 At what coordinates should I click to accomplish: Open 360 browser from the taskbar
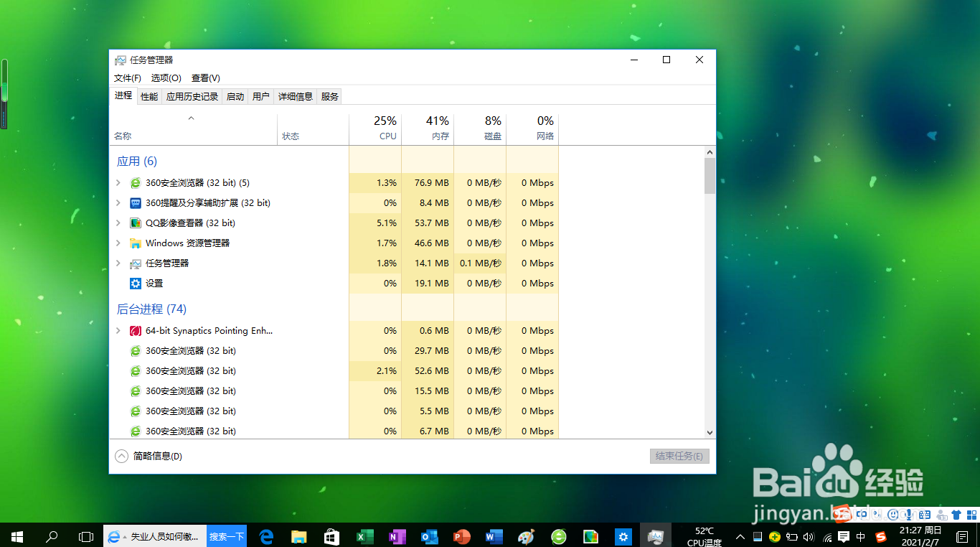[x=559, y=536]
